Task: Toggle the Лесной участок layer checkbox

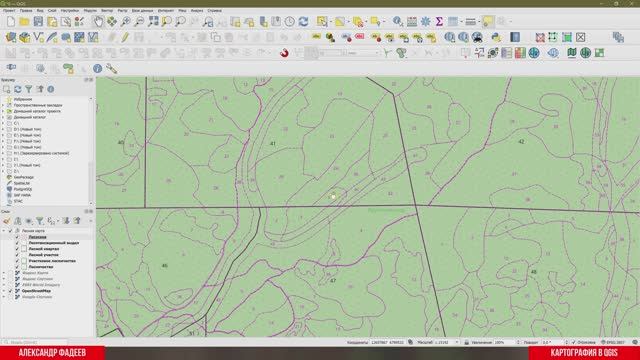Action: point(17,255)
